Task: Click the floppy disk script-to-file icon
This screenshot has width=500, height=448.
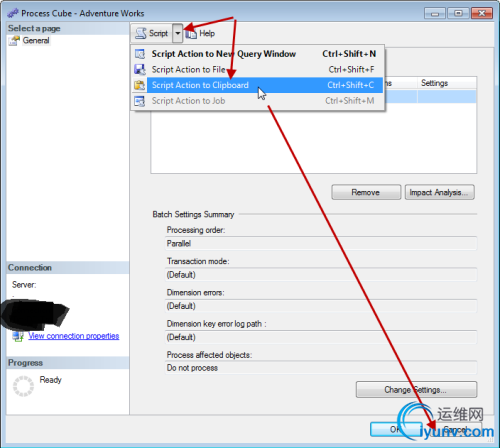Action: (139, 70)
